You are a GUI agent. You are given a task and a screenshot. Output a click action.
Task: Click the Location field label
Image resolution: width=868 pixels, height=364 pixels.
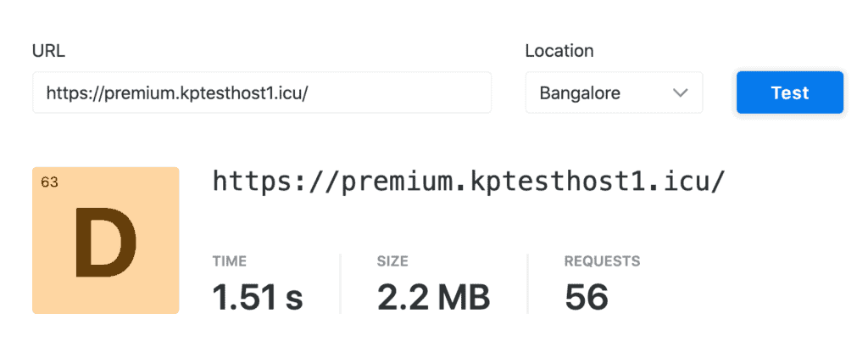[559, 51]
